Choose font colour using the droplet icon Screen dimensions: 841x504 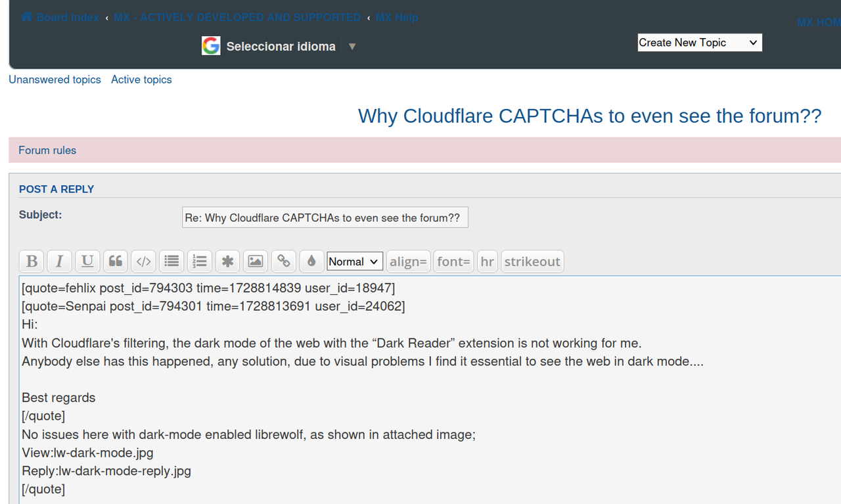pyautogui.click(x=312, y=261)
